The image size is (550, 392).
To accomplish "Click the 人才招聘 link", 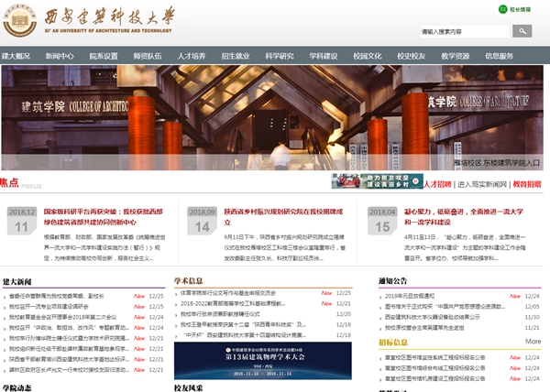I will [437, 184].
